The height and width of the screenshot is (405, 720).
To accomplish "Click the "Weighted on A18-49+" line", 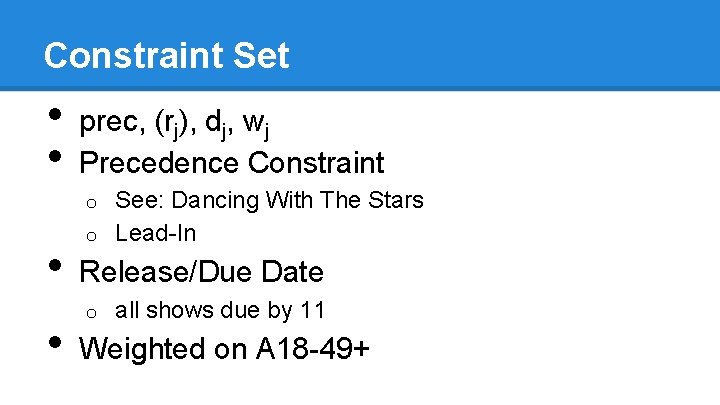I will pos(224,349).
